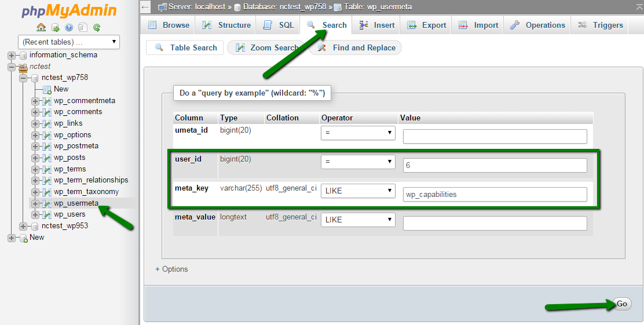This screenshot has height=325, width=644.
Task: Open the Find and Replace search option
Action: 357,48
